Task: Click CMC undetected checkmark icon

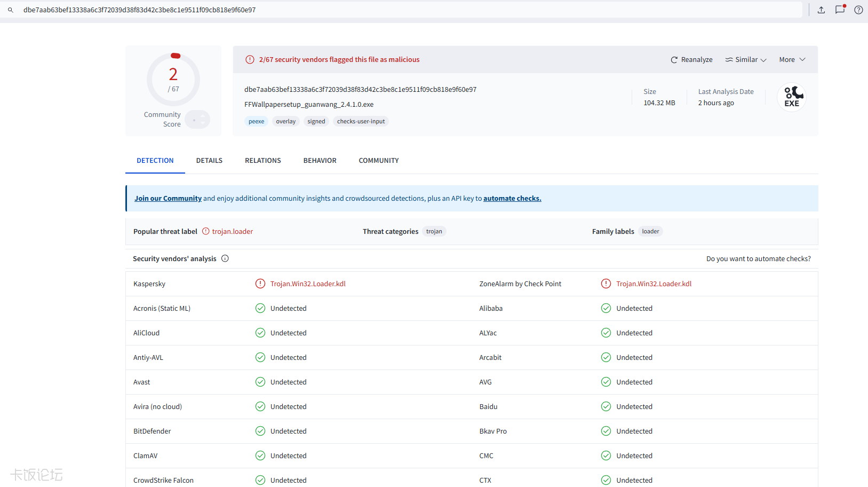Action: click(x=606, y=455)
